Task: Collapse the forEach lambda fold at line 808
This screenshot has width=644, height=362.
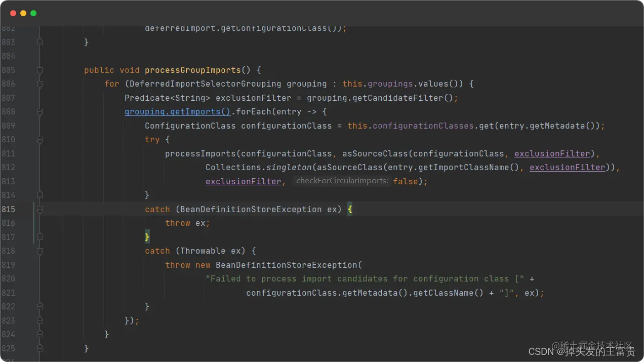Action: (40, 112)
